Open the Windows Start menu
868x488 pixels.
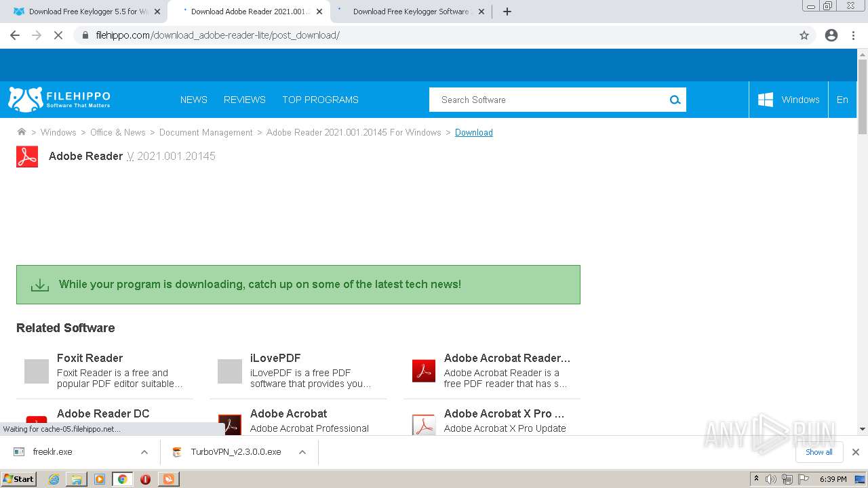click(19, 479)
